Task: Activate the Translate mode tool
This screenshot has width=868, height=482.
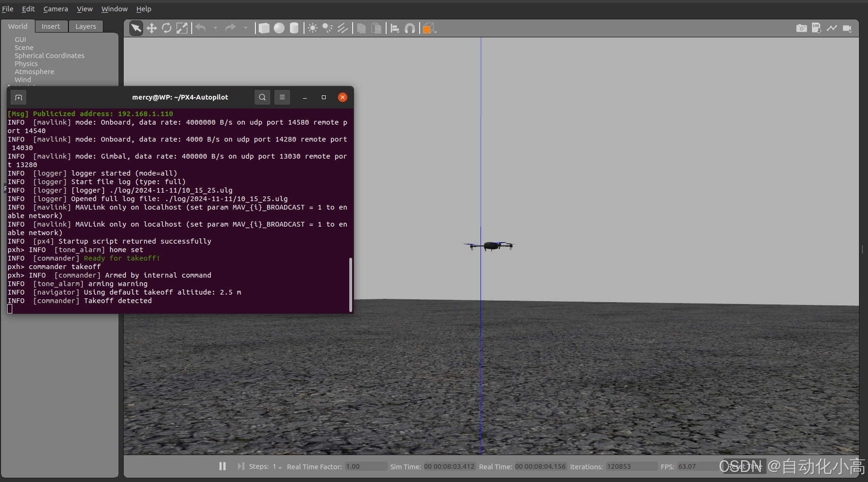Action: point(152,28)
